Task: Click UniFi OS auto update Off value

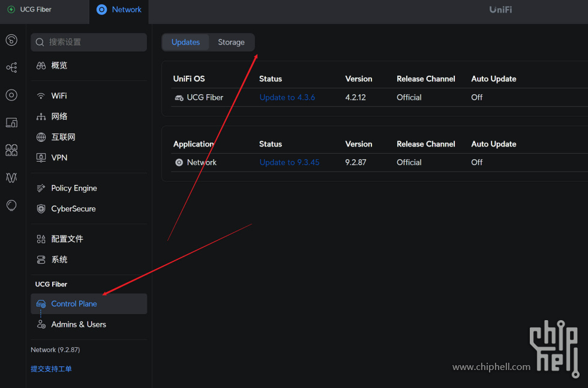Action: (x=476, y=97)
